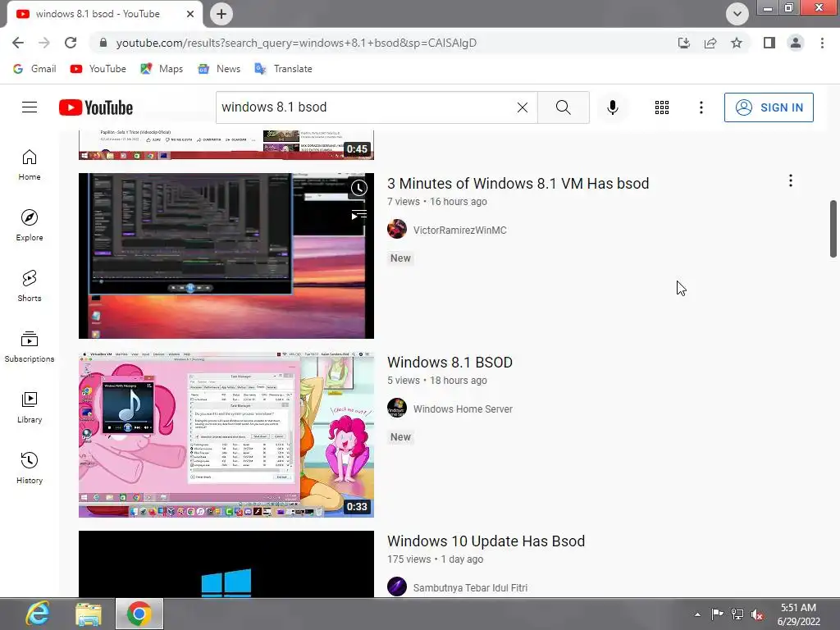840x630 pixels.
Task: Open the YouTube apps grid
Action: 662,107
